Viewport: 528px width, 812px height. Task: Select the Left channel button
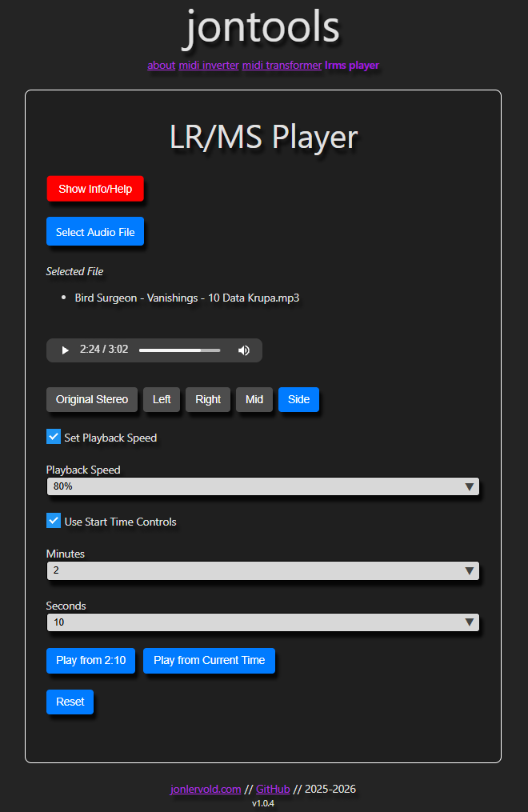click(x=162, y=400)
